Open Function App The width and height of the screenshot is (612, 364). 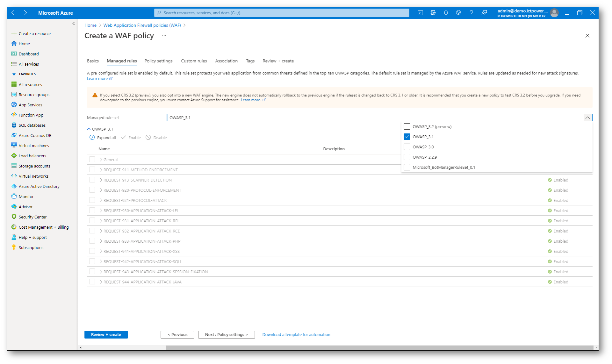[x=31, y=115]
